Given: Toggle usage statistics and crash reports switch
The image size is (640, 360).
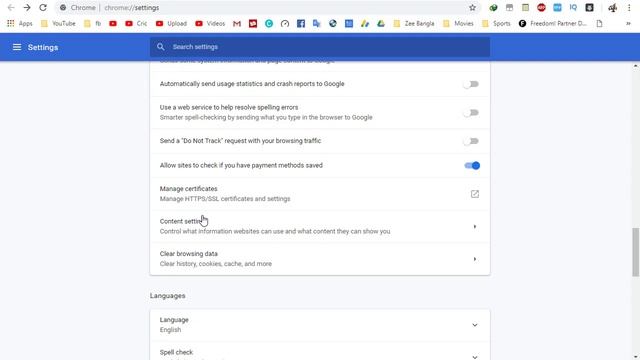Looking at the screenshot, I should [x=471, y=84].
